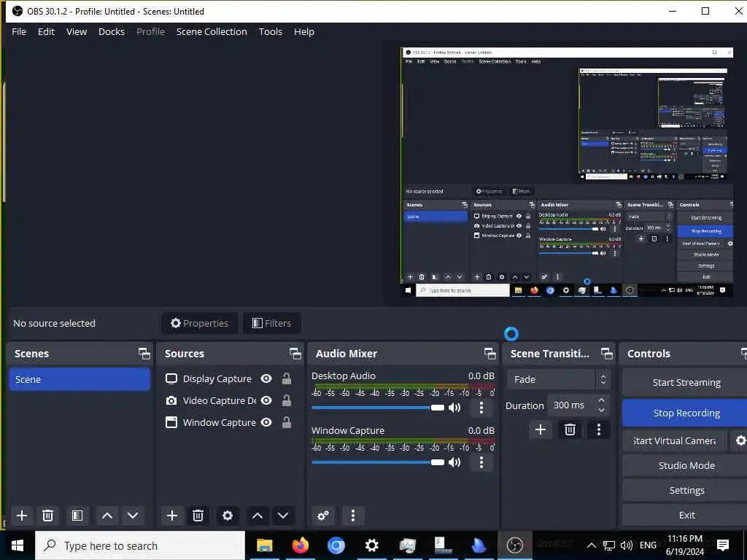
Task: Open scene filters icon in Scenes dock
Action: click(x=77, y=516)
